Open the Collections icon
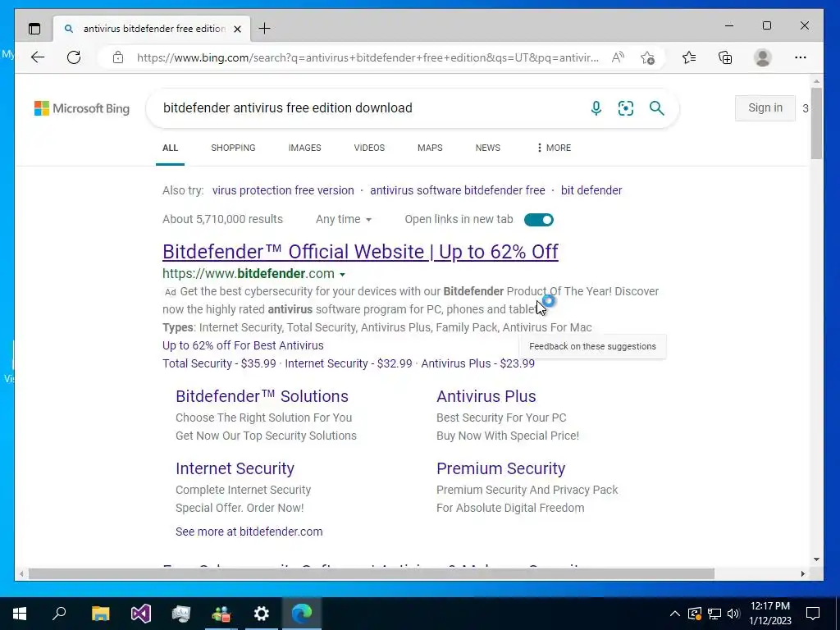 point(725,57)
